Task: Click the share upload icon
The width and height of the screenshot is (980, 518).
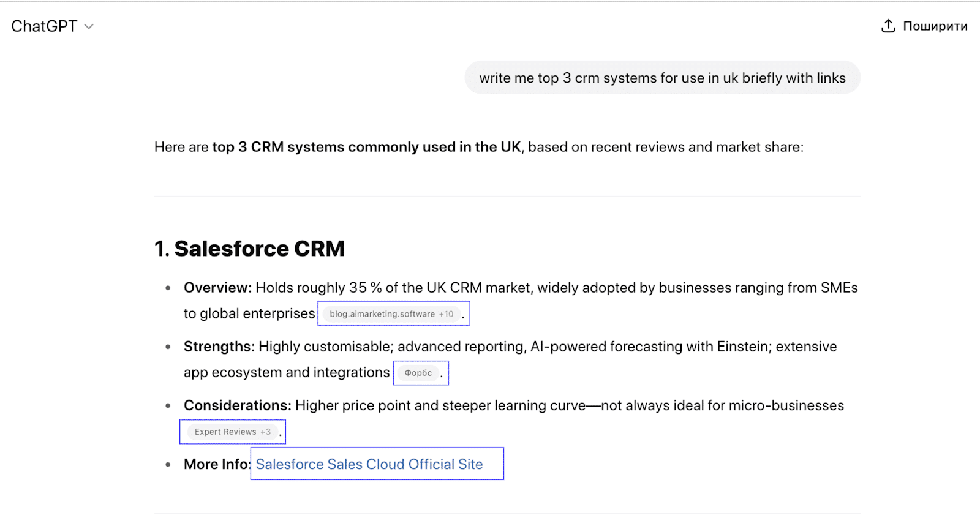Action: pyautogui.click(x=888, y=26)
